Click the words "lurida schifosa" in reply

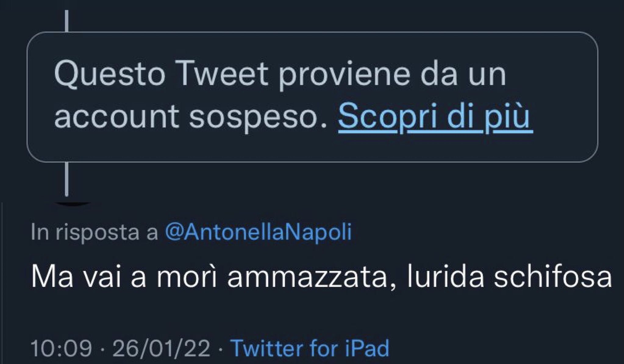(x=509, y=277)
